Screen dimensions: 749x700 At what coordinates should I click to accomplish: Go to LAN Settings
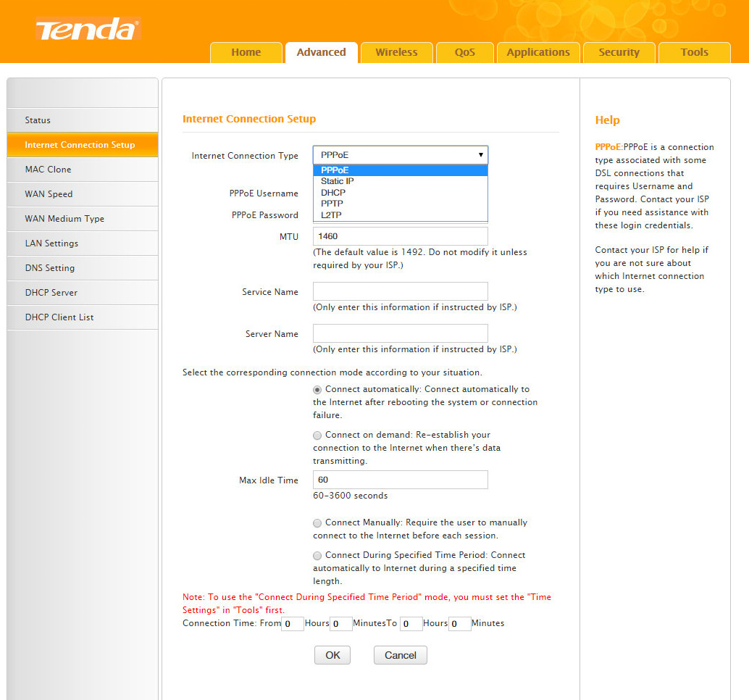click(x=83, y=243)
